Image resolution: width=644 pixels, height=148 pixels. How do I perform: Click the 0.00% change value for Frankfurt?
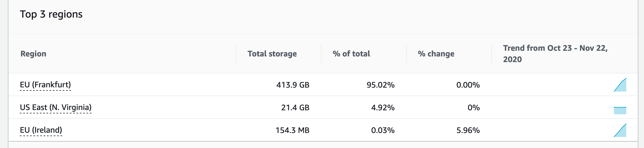point(468,85)
